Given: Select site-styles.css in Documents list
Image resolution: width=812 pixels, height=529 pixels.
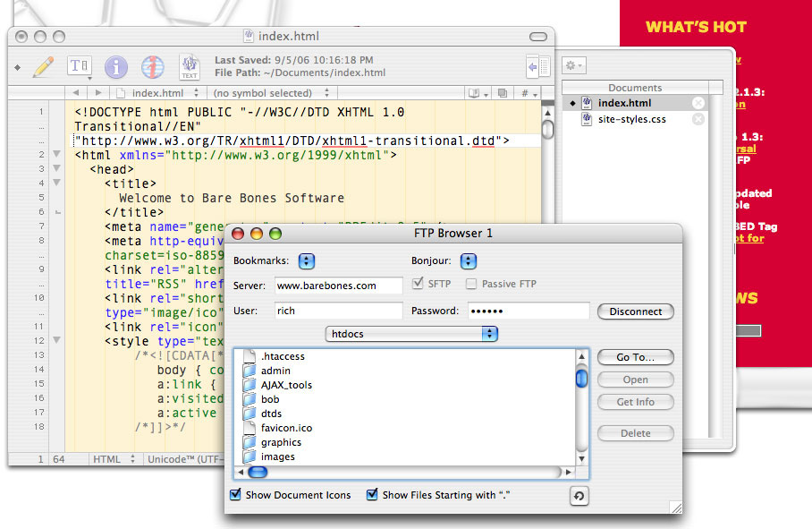Looking at the screenshot, I should pos(631,119).
